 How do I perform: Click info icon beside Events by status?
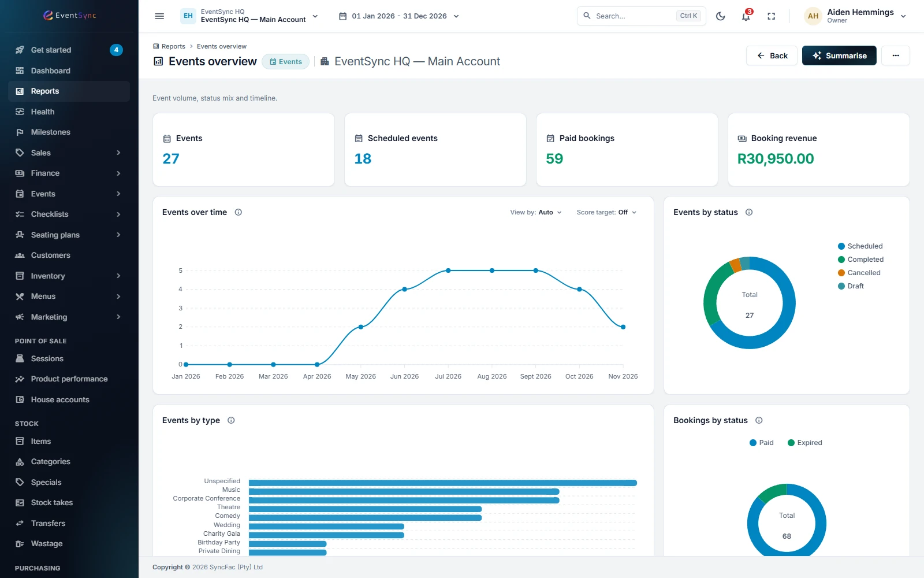pyautogui.click(x=749, y=212)
